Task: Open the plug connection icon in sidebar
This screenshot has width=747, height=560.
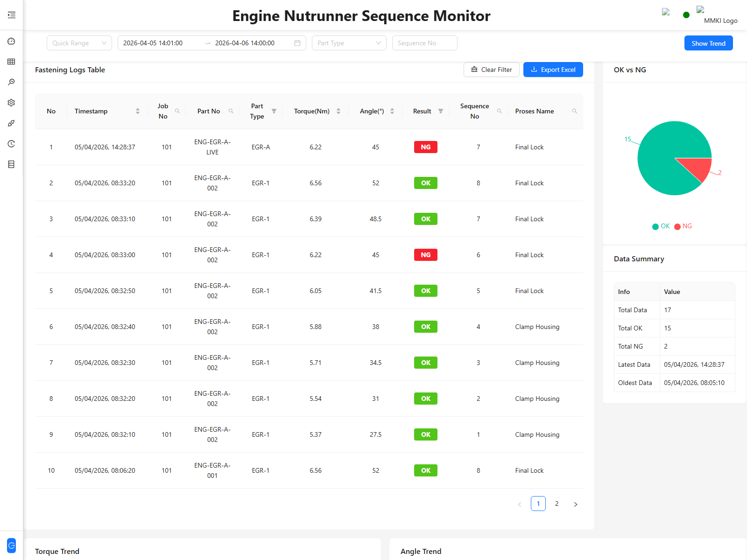Action: click(x=12, y=123)
